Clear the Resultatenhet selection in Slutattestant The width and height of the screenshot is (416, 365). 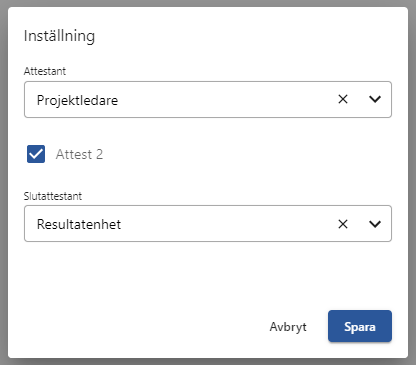pyautogui.click(x=343, y=224)
